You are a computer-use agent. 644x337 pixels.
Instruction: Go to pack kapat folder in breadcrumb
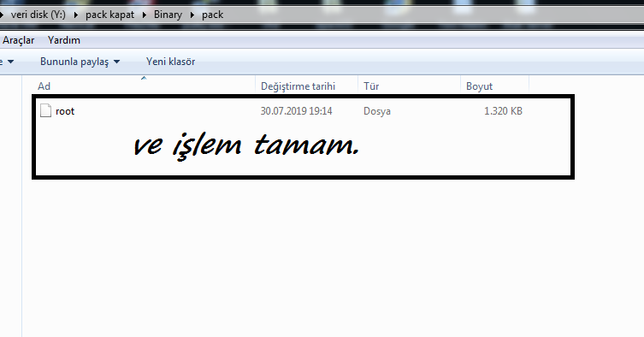[109, 15]
